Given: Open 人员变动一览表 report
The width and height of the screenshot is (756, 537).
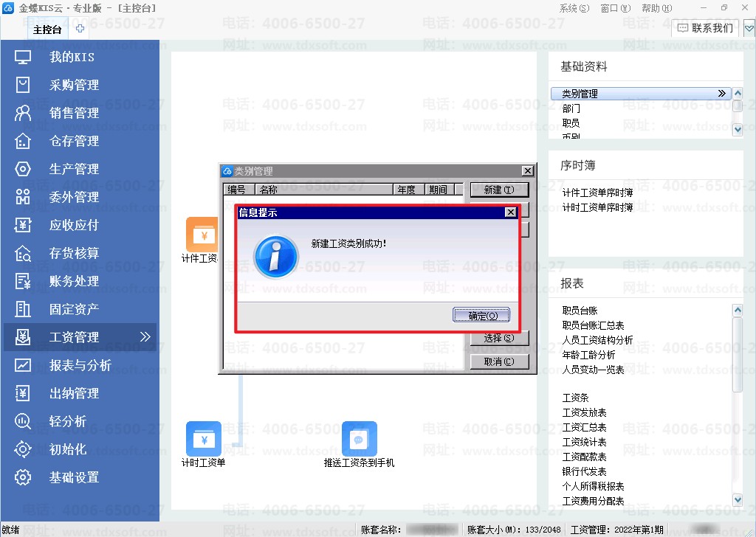Looking at the screenshot, I should [593, 370].
